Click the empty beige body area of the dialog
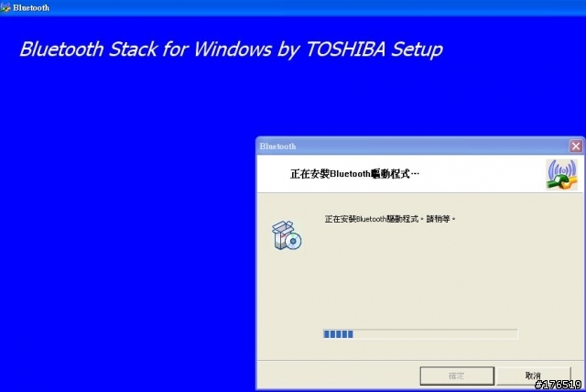 tap(420, 277)
